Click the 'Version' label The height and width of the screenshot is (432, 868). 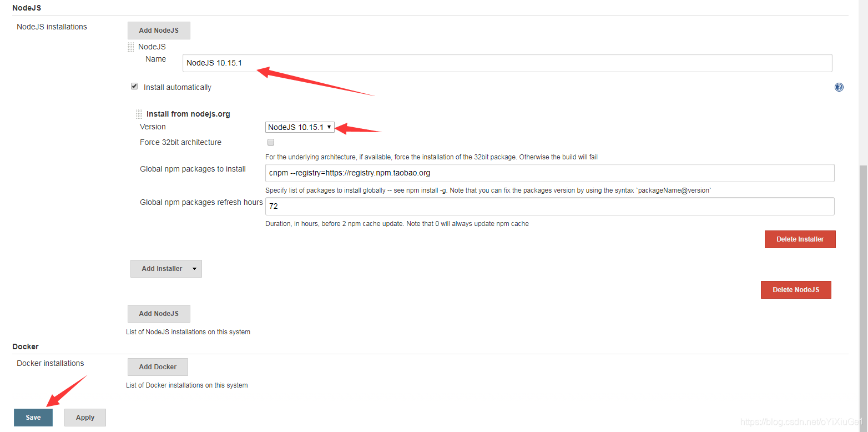153,127
